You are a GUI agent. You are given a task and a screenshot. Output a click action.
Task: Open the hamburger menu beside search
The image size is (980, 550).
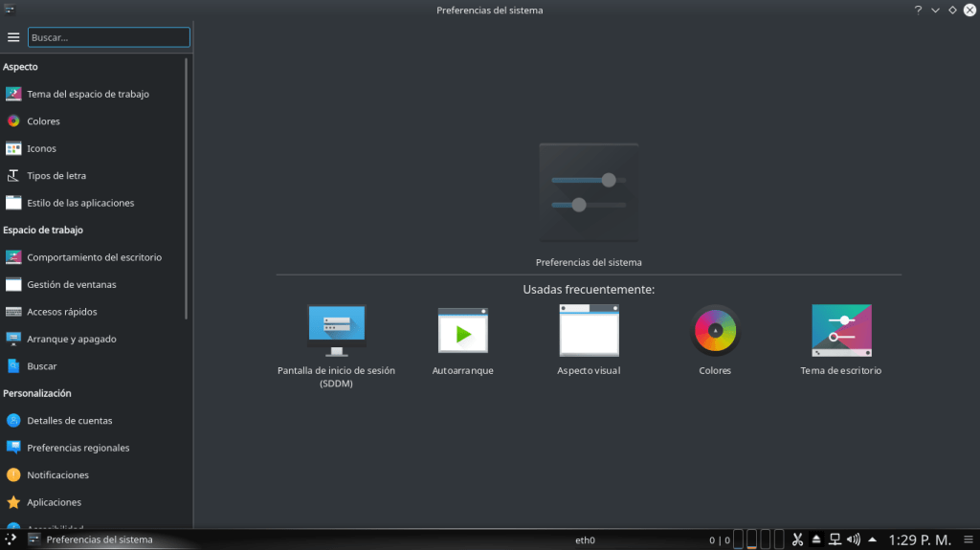(13, 37)
